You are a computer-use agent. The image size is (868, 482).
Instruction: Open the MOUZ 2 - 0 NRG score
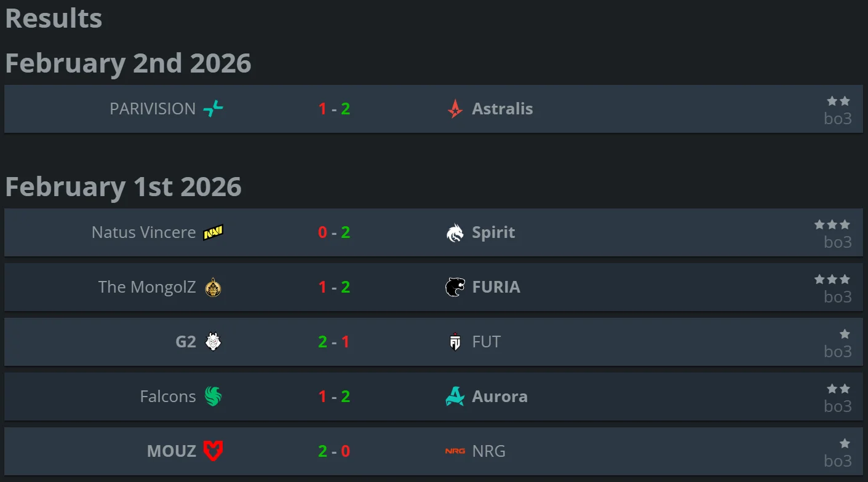(334, 451)
